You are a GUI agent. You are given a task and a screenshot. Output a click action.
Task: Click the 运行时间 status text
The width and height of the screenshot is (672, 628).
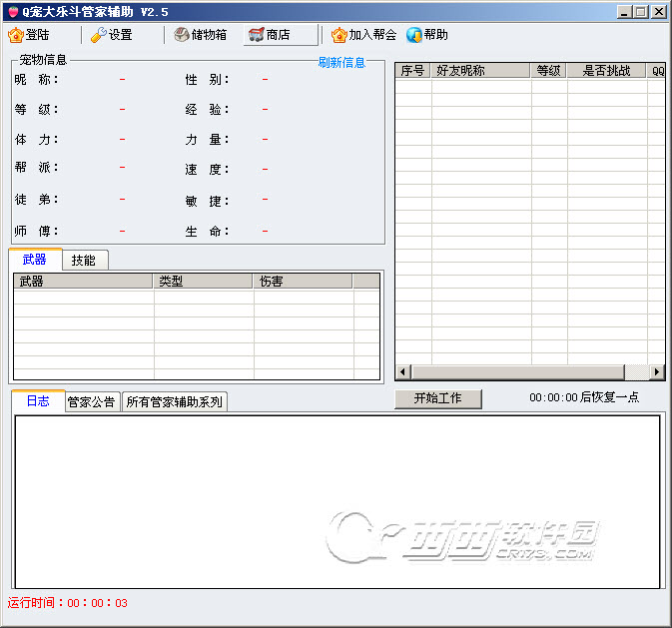click(x=67, y=603)
